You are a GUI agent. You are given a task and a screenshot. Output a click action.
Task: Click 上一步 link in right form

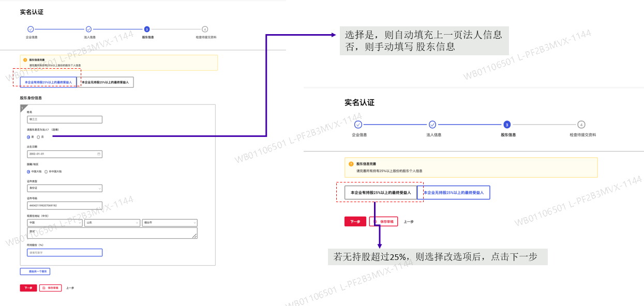point(409,221)
